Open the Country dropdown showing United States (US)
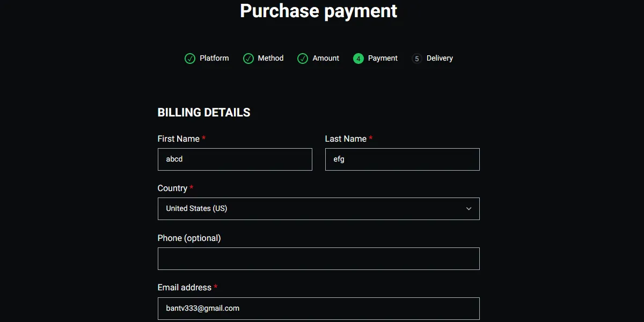The image size is (644, 322). pyautogui.click(x=319, y=209)
